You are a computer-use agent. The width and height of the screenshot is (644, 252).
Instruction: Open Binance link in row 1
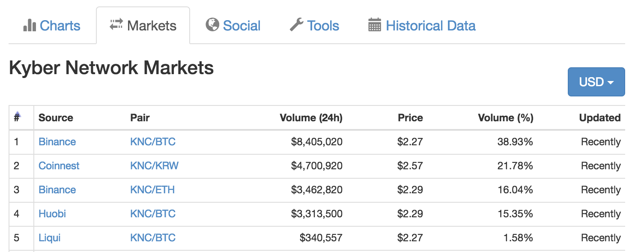(57, 142)
